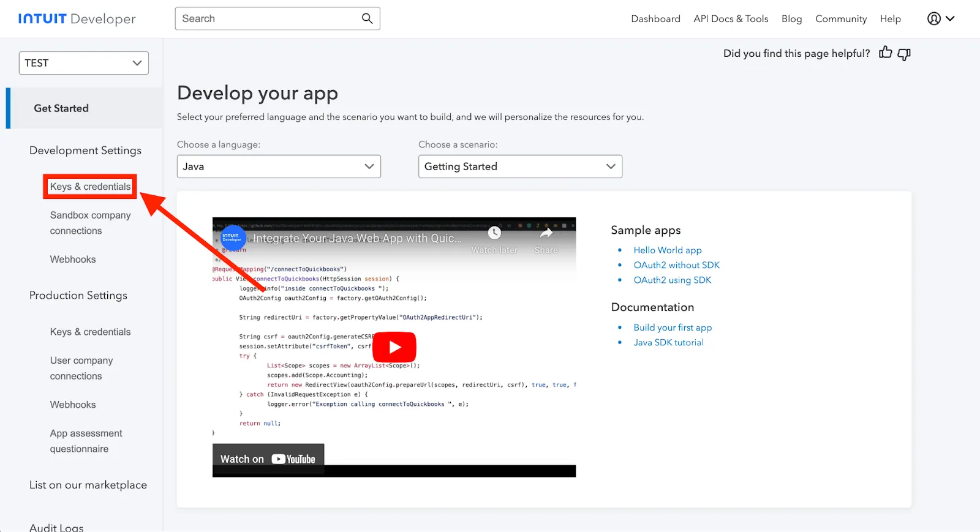Click the video Share arrow icon

coord(546,233)
